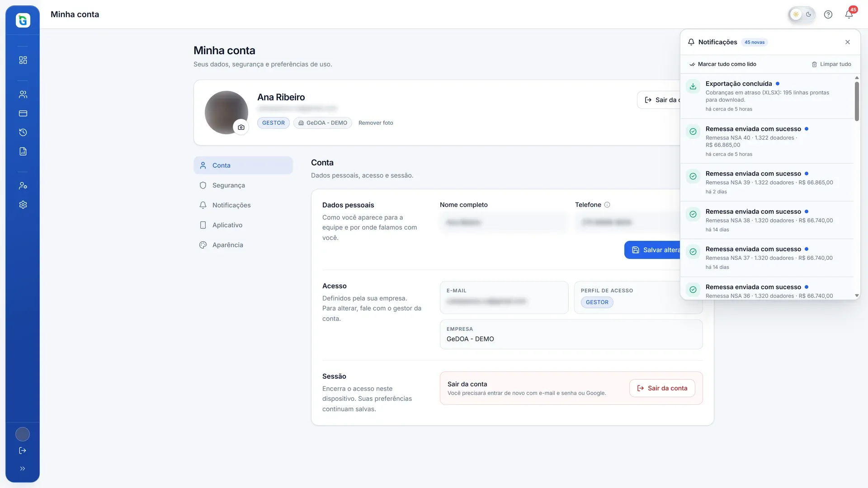Open the history clock icon in sidebar
Image resolution: width=868 pixels, height=488 pixels.
click(x=23, y=132)
